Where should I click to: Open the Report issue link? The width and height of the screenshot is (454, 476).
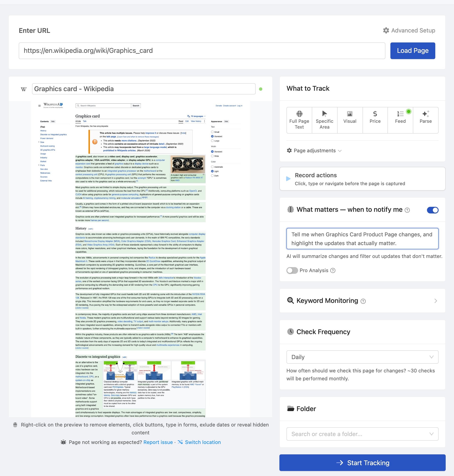pos(158,442)
